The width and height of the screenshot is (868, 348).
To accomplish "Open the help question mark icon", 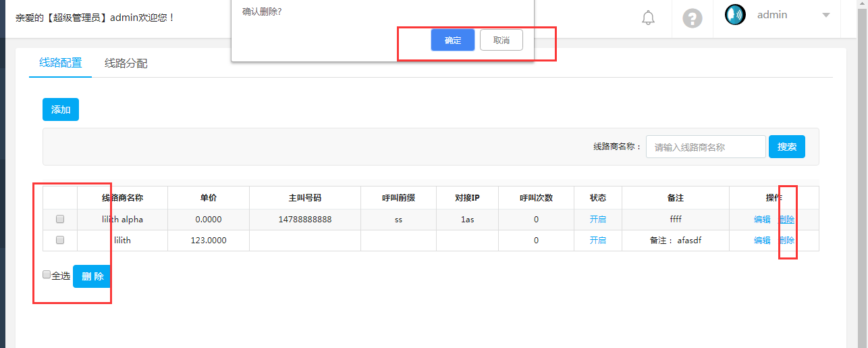I will tap(693, 18).
